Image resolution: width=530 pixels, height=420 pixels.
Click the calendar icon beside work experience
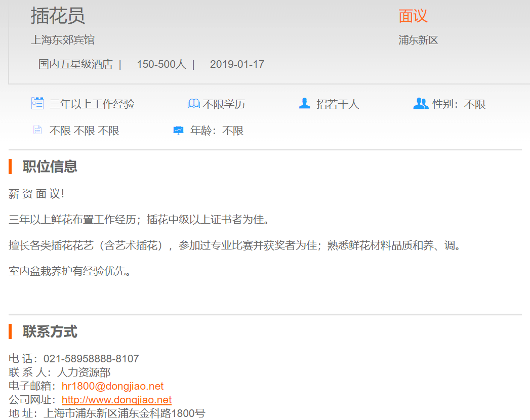(37, 104)
